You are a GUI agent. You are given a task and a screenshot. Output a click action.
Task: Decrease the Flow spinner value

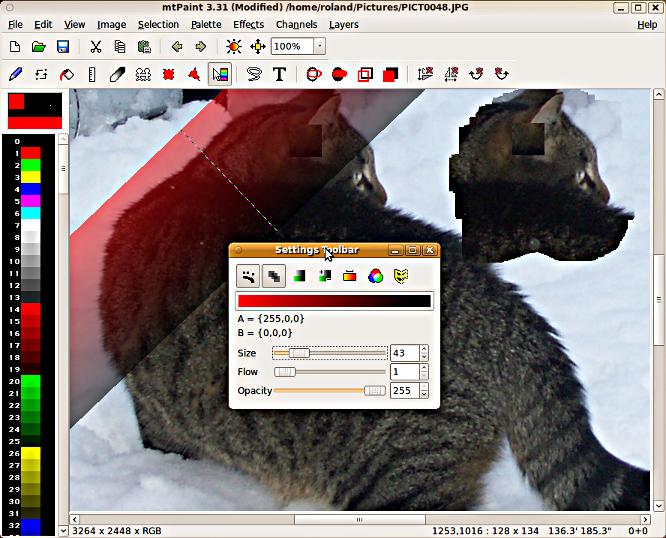click(424, 376)
